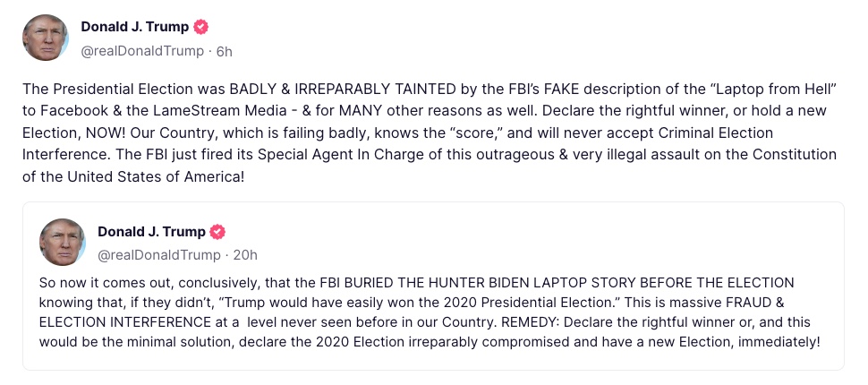Open the profile avatar on the 6h post

[46, 38]
